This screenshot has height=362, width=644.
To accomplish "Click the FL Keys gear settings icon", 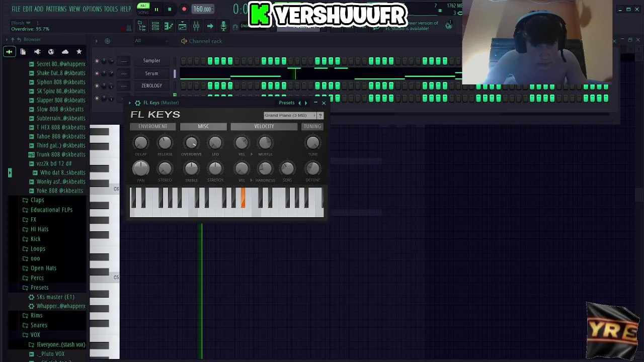I will point(137,103).
